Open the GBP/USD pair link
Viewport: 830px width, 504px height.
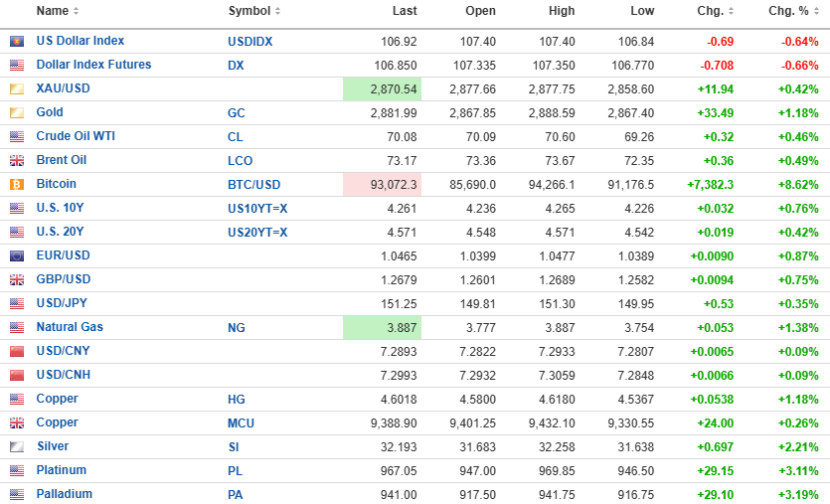(64, 279)
